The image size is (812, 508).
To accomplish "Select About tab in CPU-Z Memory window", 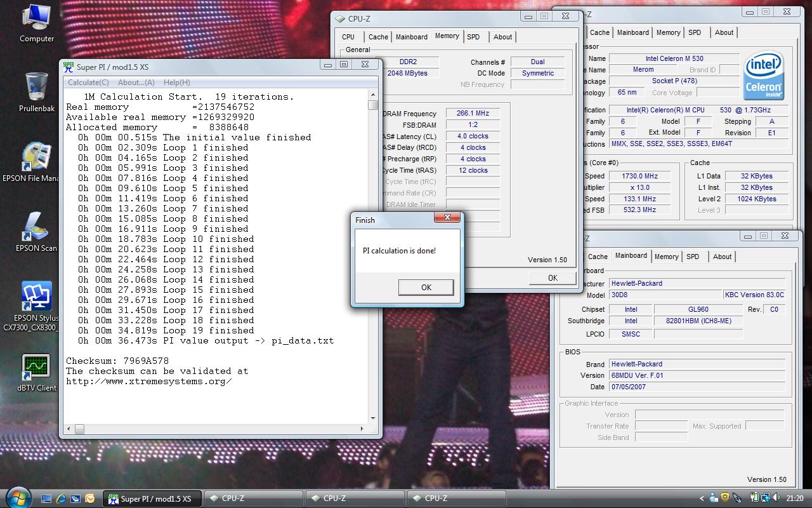I will (x=503, y=37).
